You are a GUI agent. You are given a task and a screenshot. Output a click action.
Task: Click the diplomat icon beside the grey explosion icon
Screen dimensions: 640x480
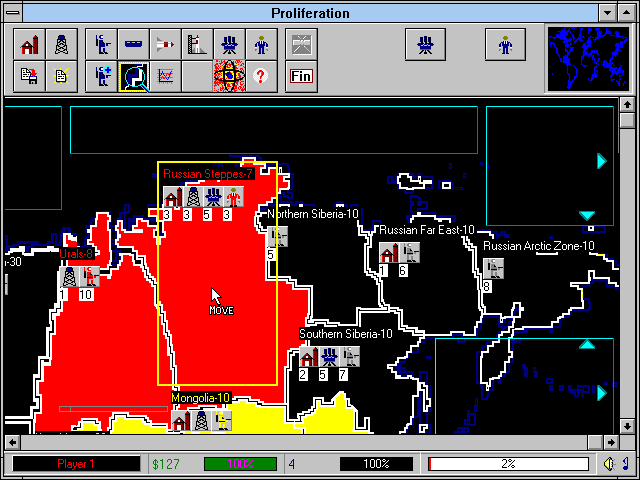(261, 44)
